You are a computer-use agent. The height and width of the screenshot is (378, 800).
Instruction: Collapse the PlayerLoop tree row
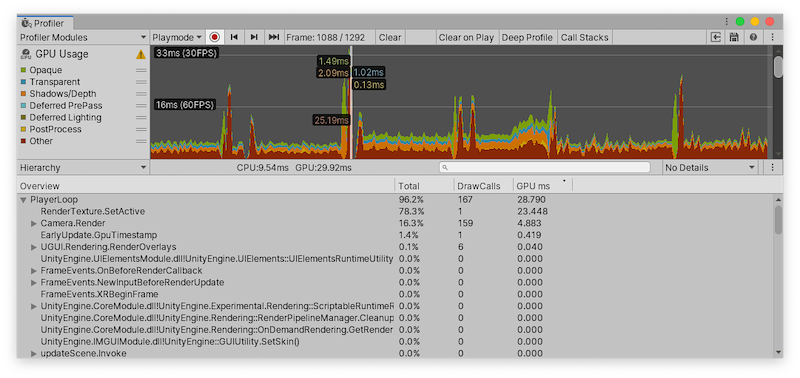(x=23, y=199)
